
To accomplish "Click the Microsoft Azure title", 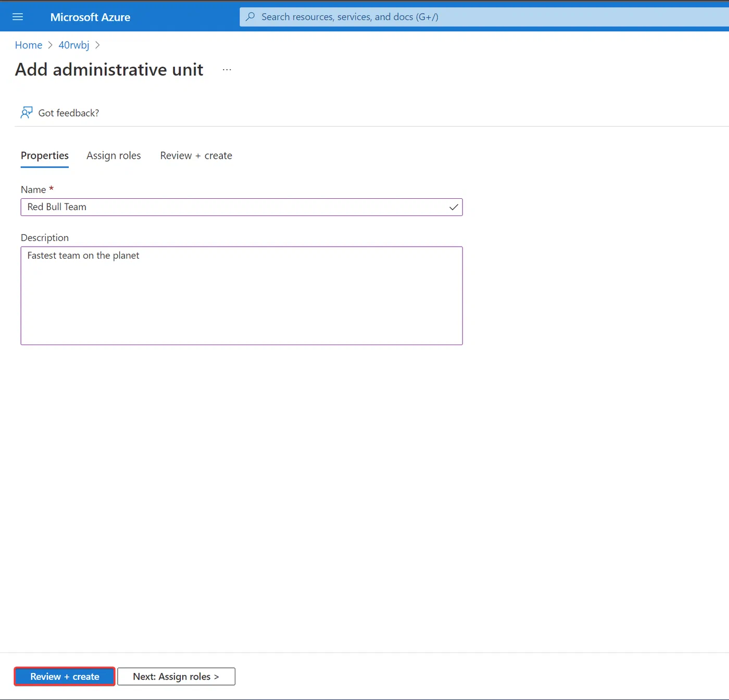I will [90, 17].
